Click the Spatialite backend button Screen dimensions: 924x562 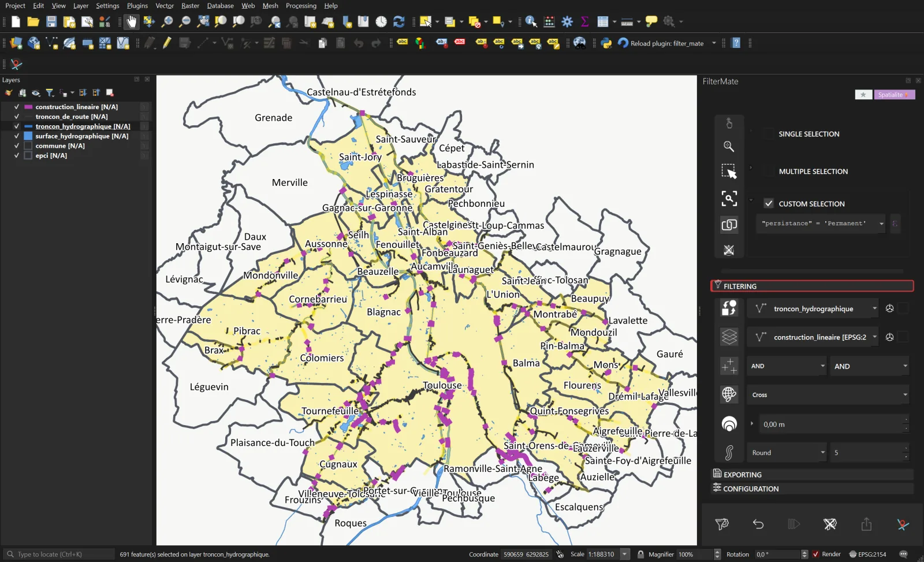coord(895,95)
